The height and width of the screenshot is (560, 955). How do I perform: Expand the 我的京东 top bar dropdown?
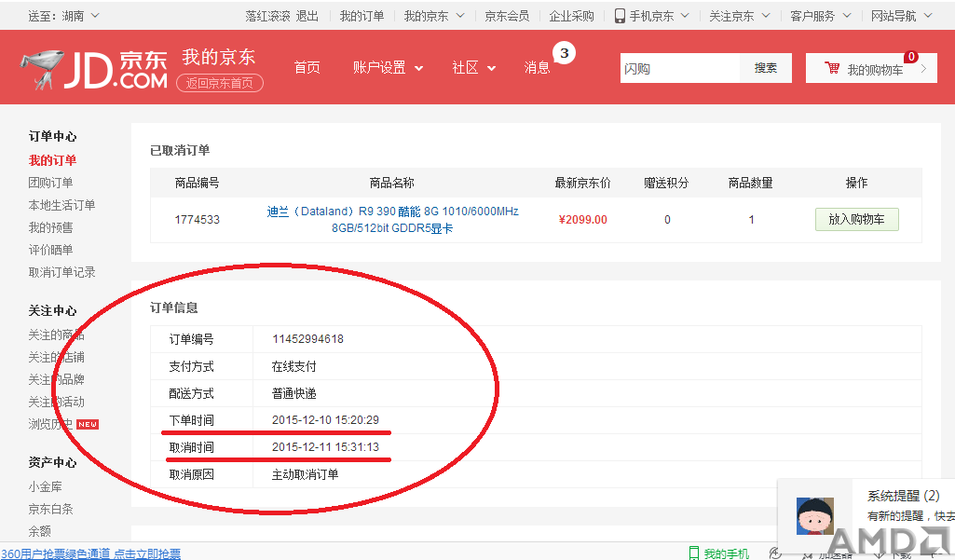(x=460, y=16)
